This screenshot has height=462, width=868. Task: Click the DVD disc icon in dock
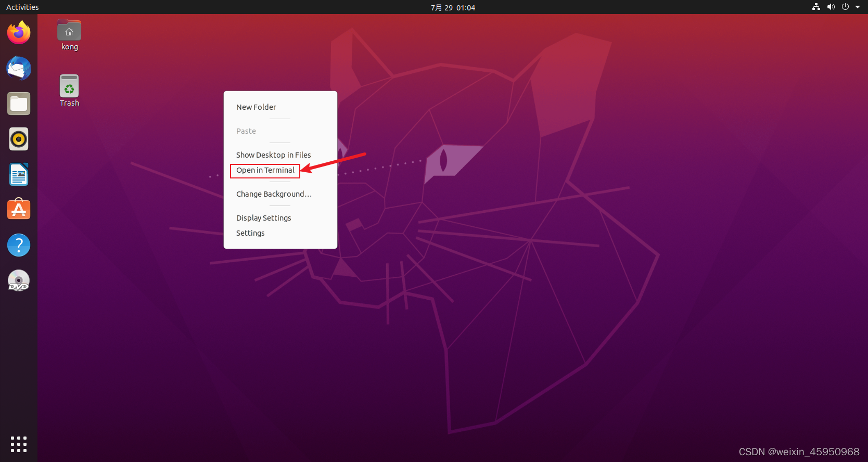point(19,280)
